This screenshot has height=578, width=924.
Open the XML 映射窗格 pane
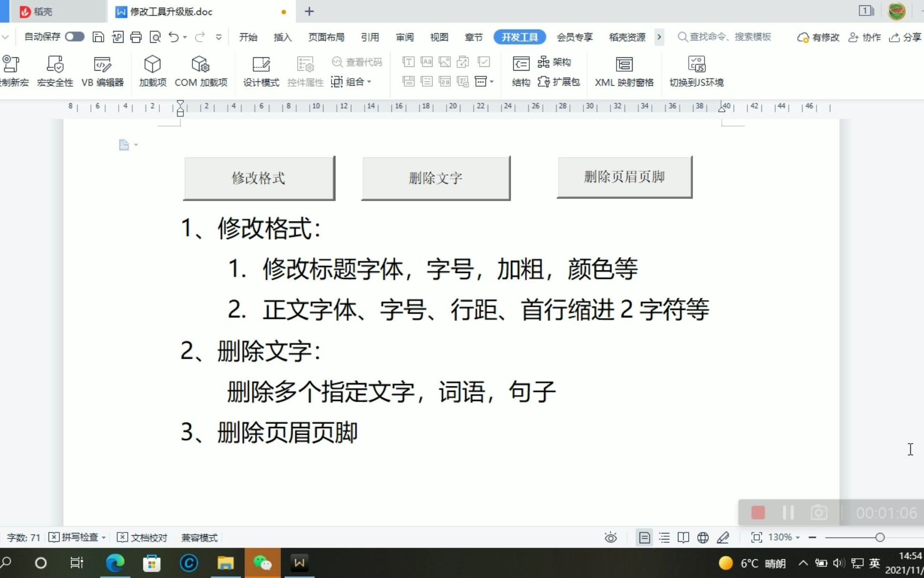624,71
